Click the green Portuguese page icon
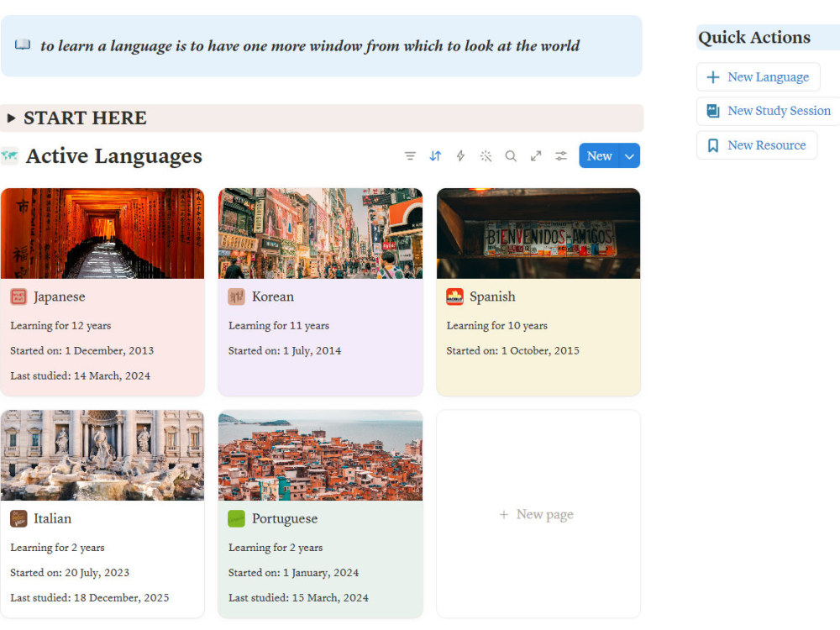Image resolution: width=840 pixels, height=630 pixels. [x=236, y=518]
